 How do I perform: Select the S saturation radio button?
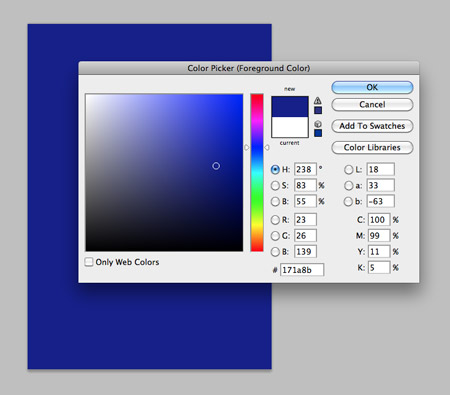coord(275,185)
